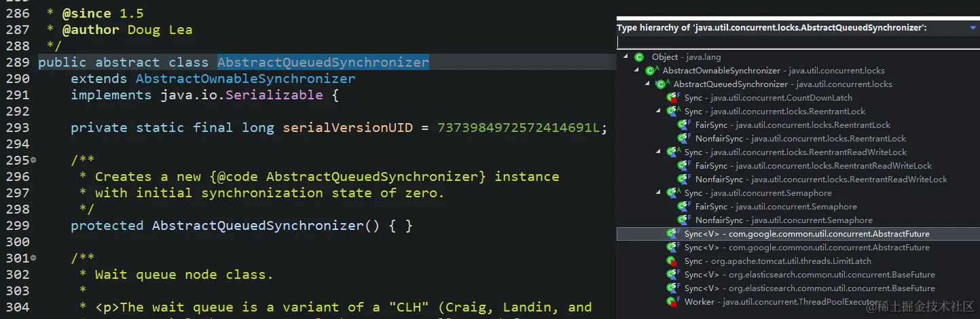Click the icon of Sync in ReentrantLock
Viewport: 980px width, 319px height.
coord(673,112)
